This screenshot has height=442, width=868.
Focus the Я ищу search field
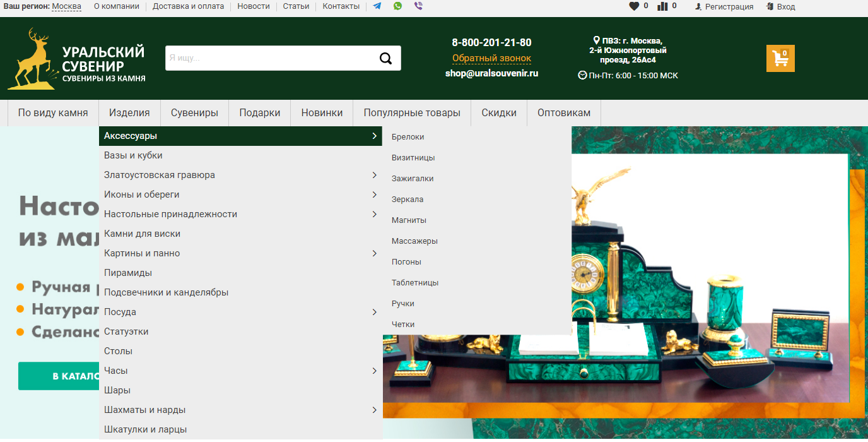point(268,58)
